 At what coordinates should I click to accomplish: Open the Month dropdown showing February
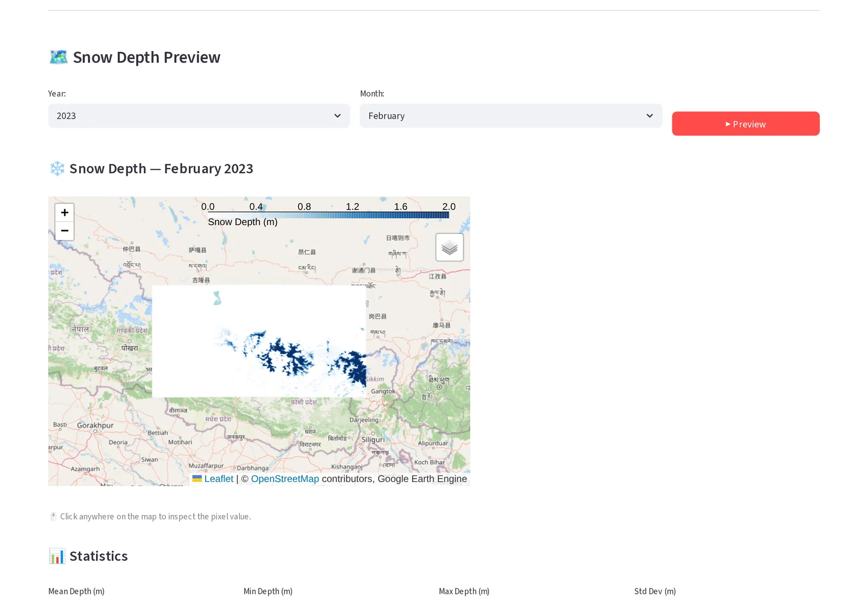[511, 116]
